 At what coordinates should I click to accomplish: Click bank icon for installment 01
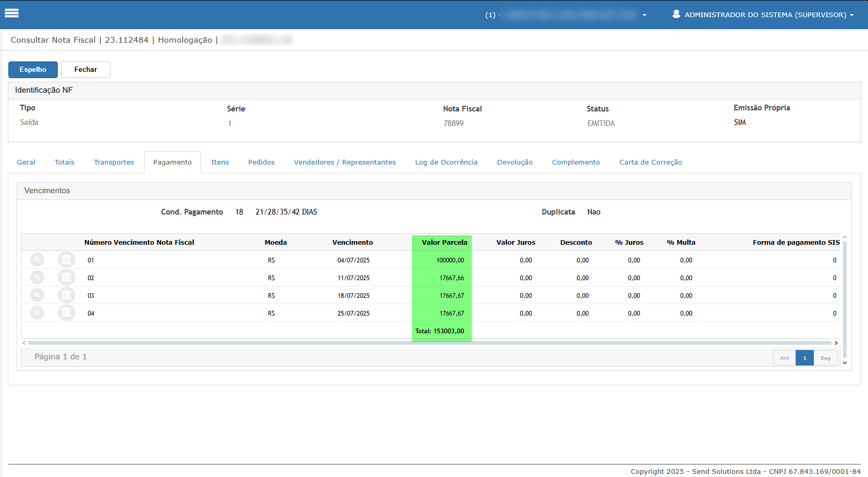66,259
